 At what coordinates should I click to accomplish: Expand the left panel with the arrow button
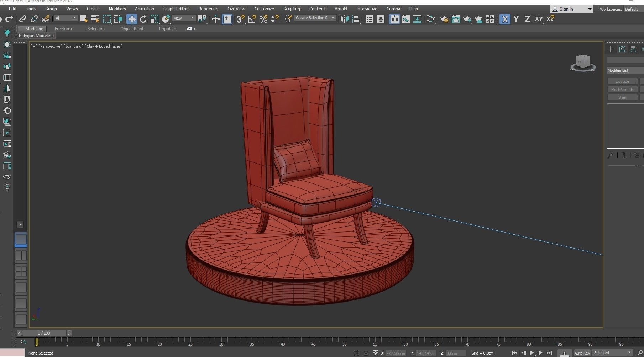pos(20,224)
